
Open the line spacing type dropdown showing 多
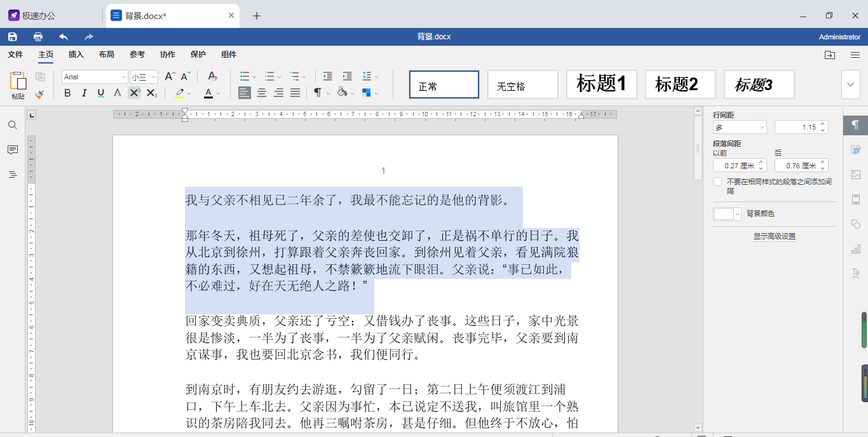click(740, 128)
